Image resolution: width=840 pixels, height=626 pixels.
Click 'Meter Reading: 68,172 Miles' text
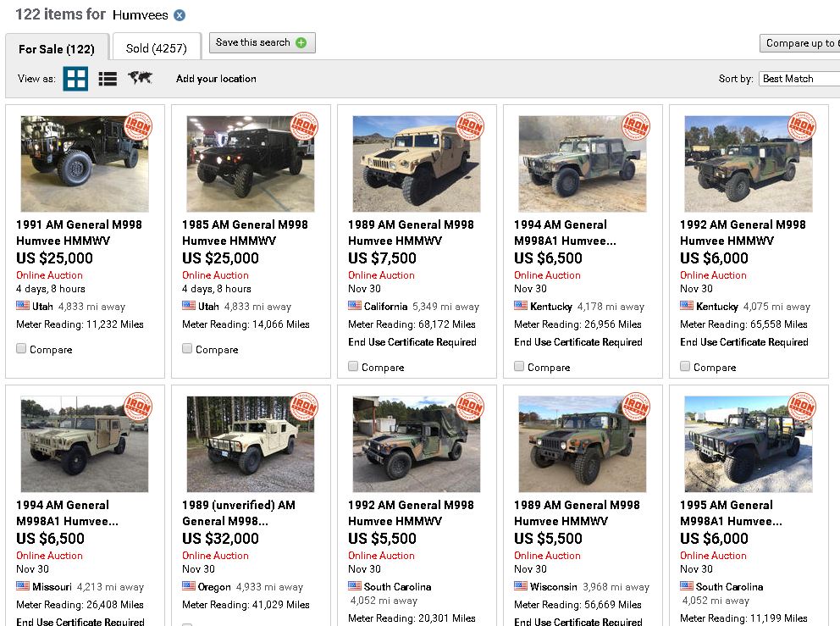click(x=412, y=324)
